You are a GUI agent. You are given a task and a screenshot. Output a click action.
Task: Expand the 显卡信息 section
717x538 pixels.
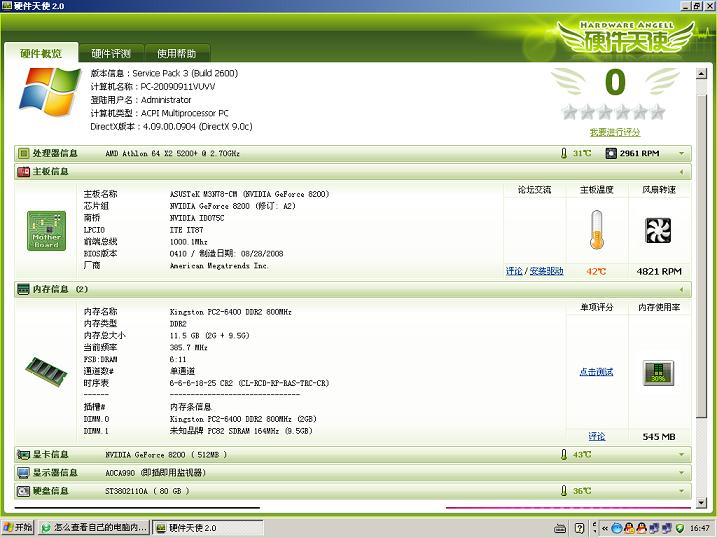pos(682,455)
